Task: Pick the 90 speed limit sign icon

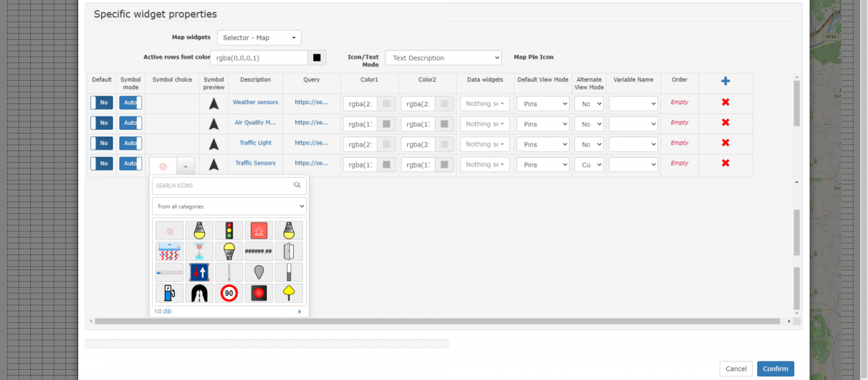Action: [x=229, y=293]
